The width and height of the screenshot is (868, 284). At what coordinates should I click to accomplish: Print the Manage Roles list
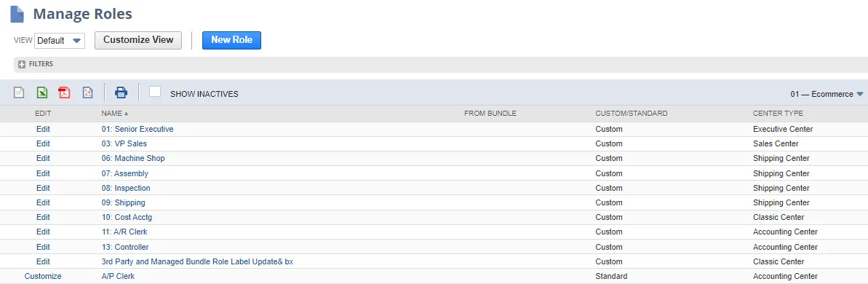(122, 92)
